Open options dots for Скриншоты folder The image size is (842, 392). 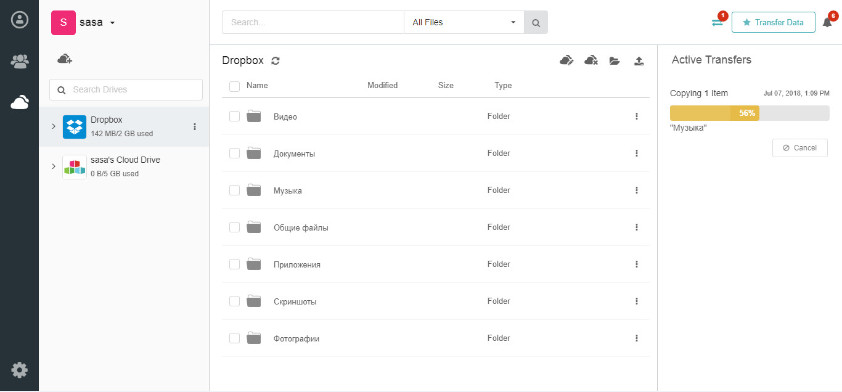(636, 301)
